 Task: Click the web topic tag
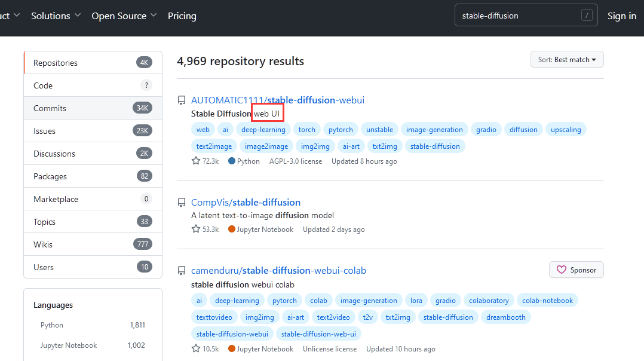[203, 129]
